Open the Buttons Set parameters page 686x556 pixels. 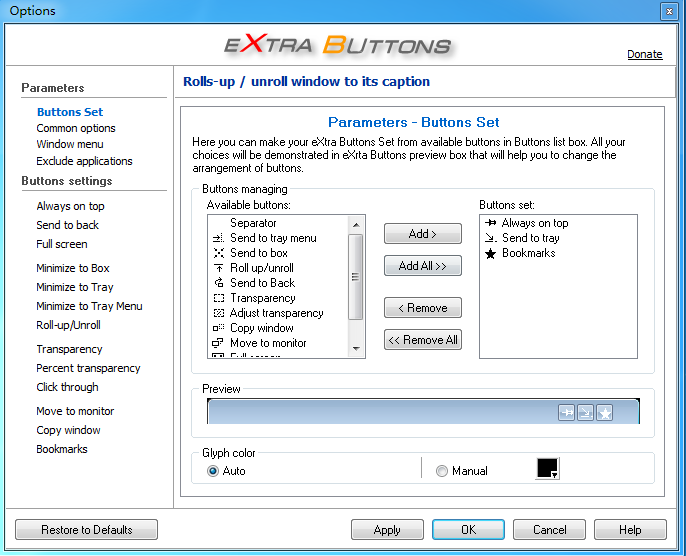[70, 112]
